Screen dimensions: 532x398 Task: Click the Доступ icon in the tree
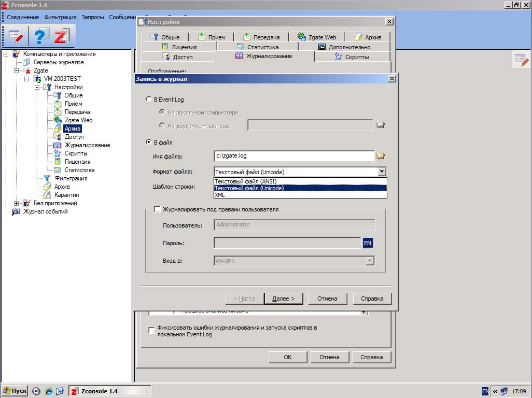click(x=58, y=137)
